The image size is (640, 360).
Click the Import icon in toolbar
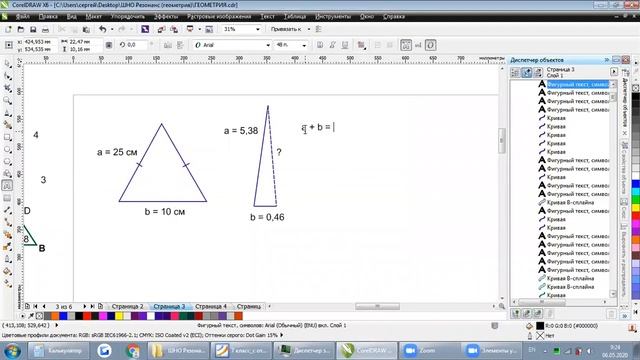pos(161,29)
